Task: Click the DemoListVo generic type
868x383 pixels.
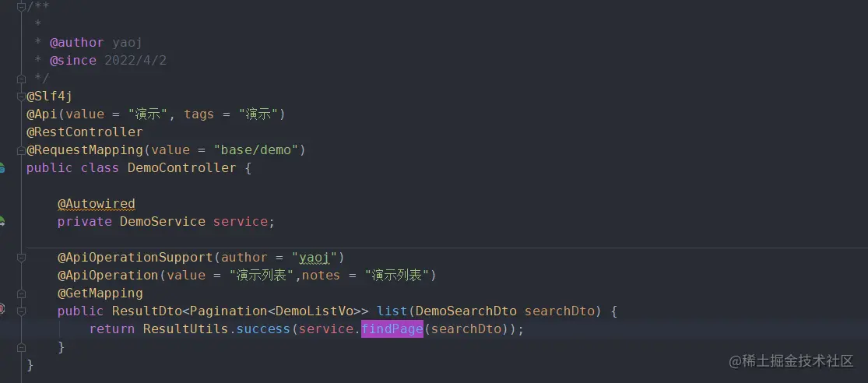Action: [x=314, y=311]
